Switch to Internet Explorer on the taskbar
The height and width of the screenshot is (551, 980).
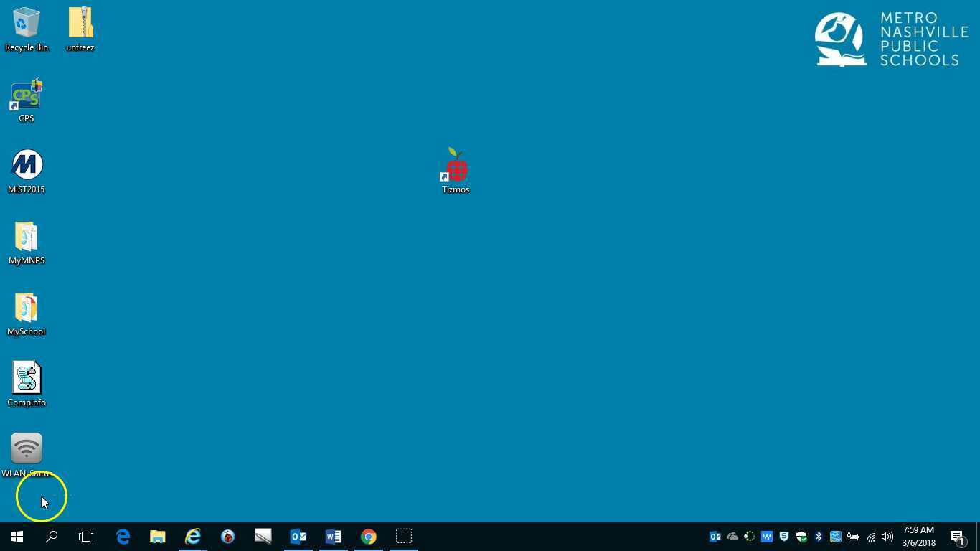[193, 537]
